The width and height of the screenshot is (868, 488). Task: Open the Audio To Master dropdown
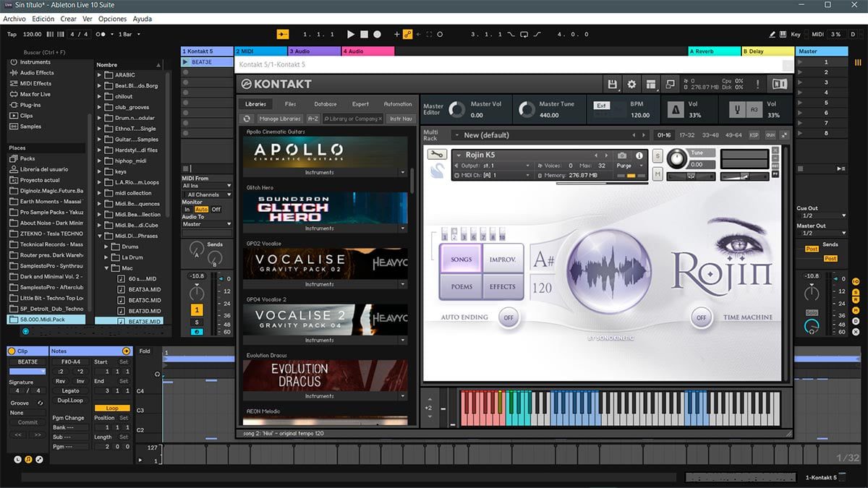[x=207, y=224]
